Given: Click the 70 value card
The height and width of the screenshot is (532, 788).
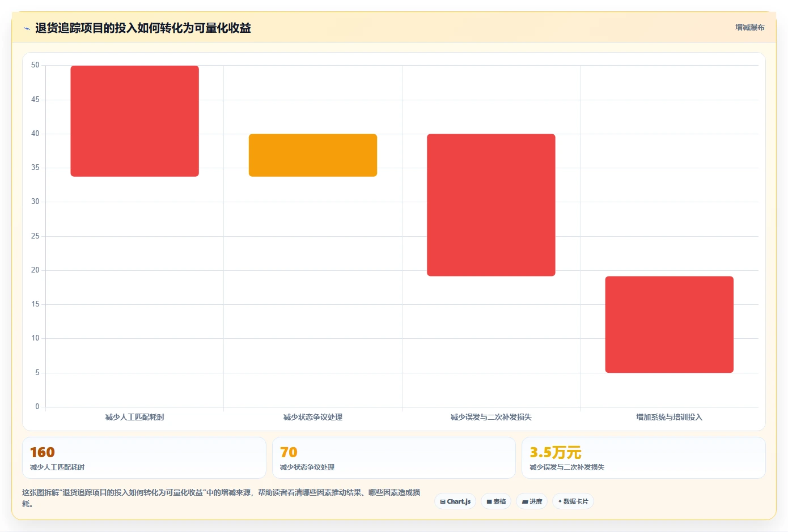Looking at the screenshot, I should point(394,458).
